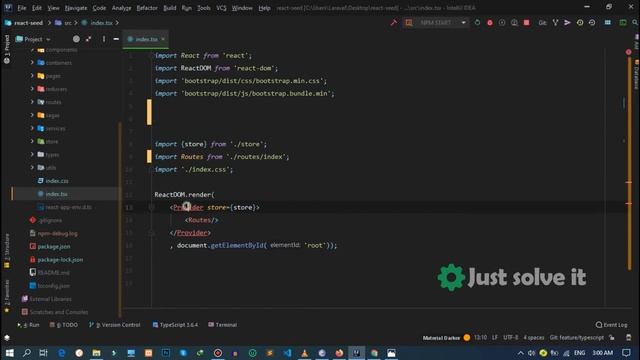Click Material Darker theme in status bar
This screenshot has width=640, height=360.
(x=441, y=338)
